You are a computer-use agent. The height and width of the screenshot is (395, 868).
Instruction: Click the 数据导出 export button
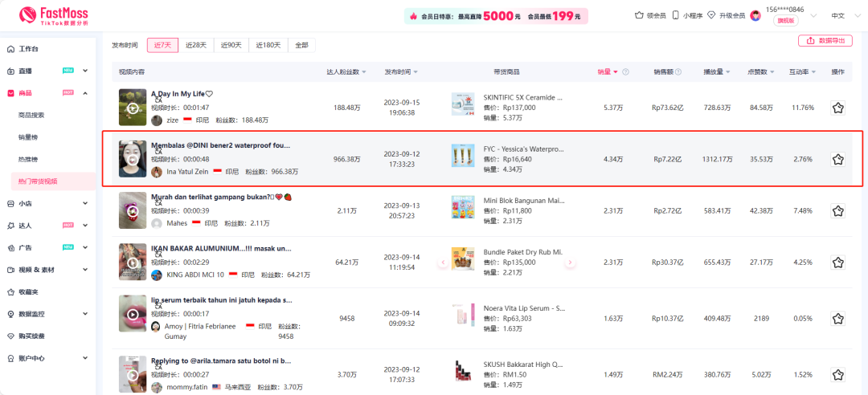point(825,40)
